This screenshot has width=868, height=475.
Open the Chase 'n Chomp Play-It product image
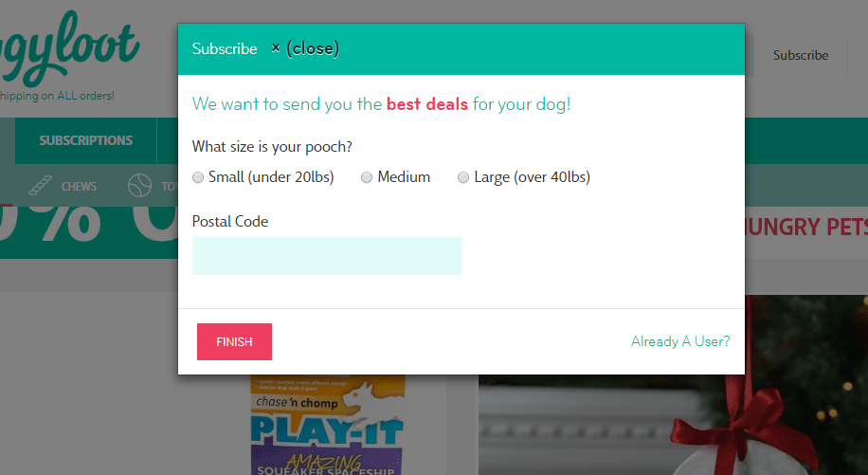click(x=328, y=425)
